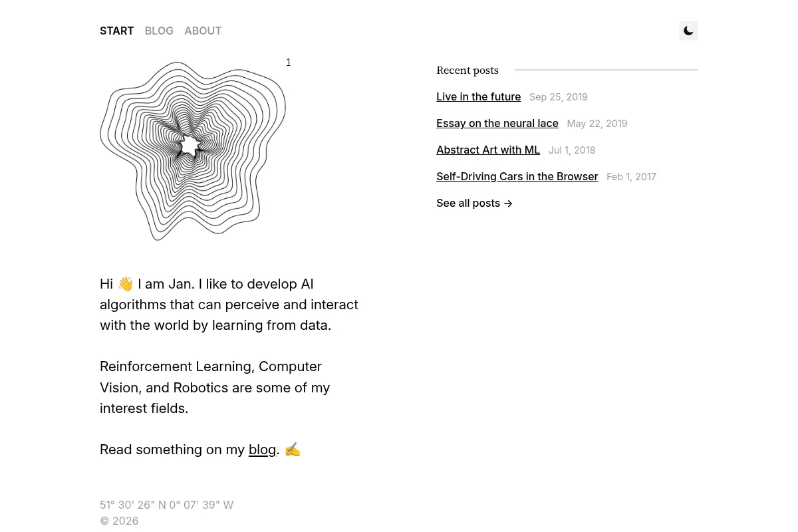Image resolution: width=798 pixels, height=532 pixels.
Task: Go to the BLOG navigation tab
Action: pyautogui.click(x=159, y=31)
